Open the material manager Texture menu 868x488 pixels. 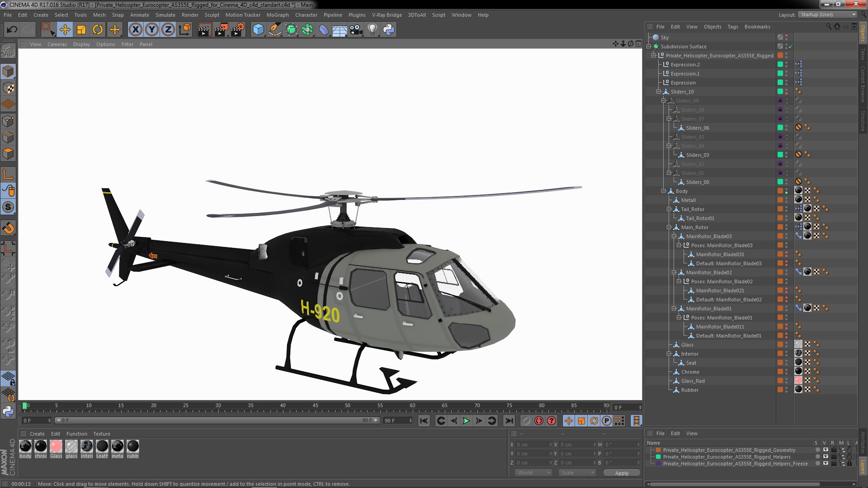tap(102, 434)
